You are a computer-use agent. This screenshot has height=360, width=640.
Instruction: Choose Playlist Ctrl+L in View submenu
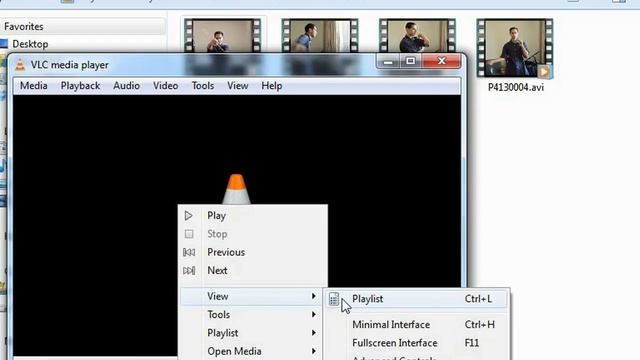[x=416, y=299]
